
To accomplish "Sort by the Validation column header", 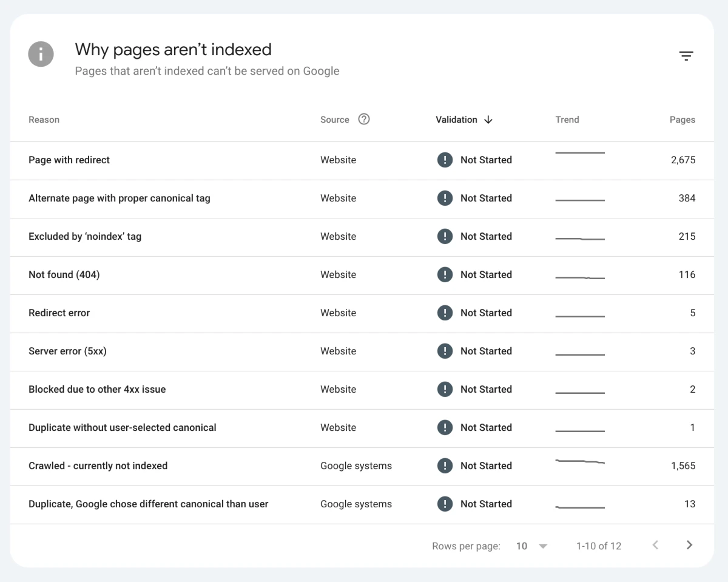I will tap(456, 120).
